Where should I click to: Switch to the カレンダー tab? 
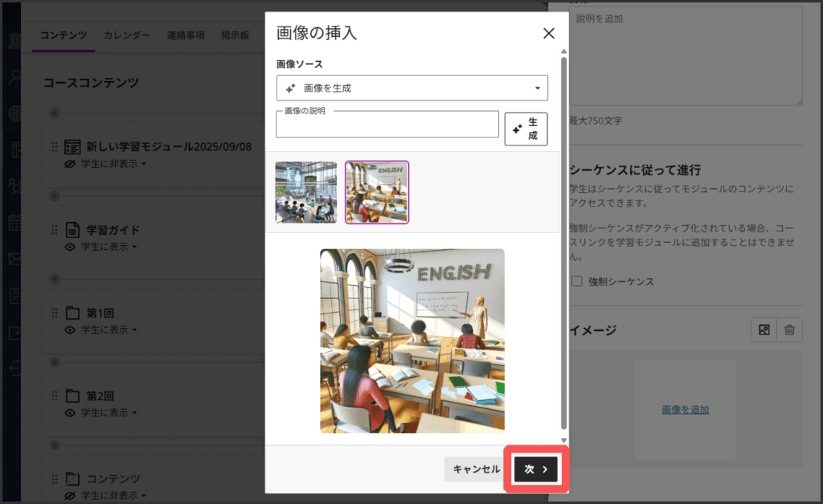tap(126, 35)
